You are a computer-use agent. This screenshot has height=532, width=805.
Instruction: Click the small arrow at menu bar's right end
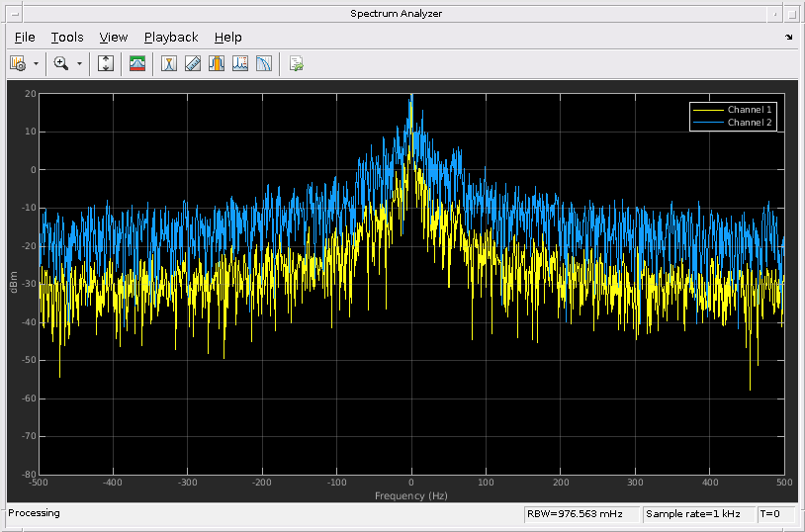coord(788,38)
